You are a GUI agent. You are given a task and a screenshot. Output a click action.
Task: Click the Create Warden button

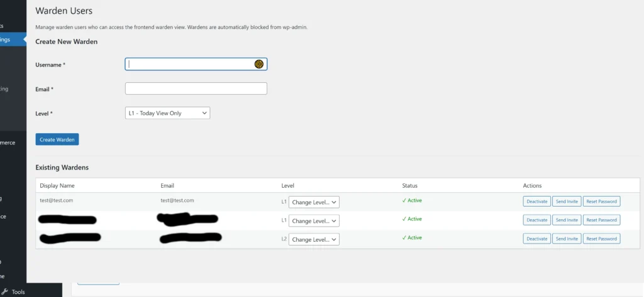click(x=57, y=139)
